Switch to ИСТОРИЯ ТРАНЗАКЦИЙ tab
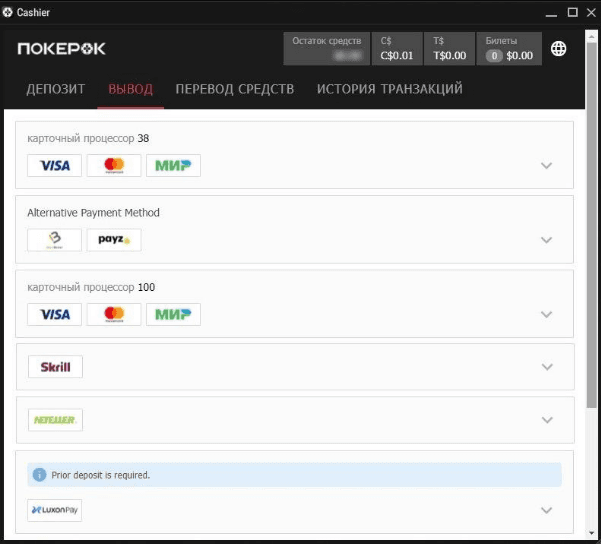Viewport: 602px width, 544px height. 390,89
